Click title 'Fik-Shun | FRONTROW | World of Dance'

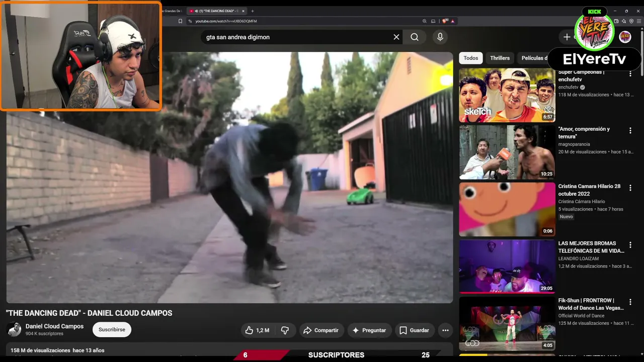coord(591,304)
